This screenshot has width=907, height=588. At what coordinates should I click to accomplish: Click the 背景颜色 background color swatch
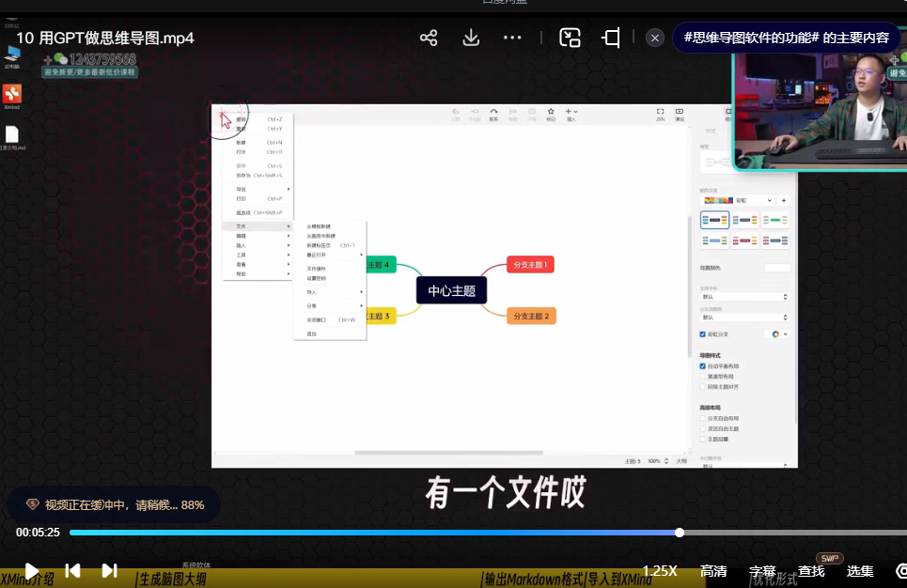[777, 268]
